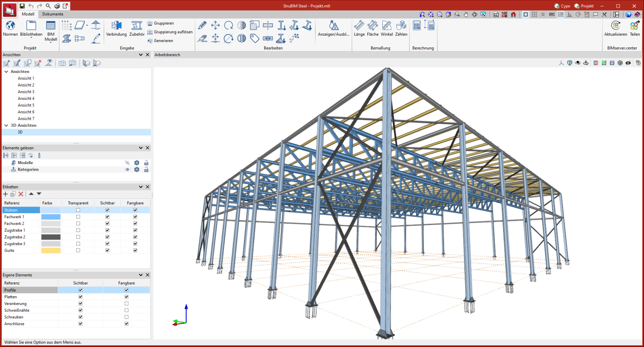Select the Zubehör accessories tool

click(137, 26)
